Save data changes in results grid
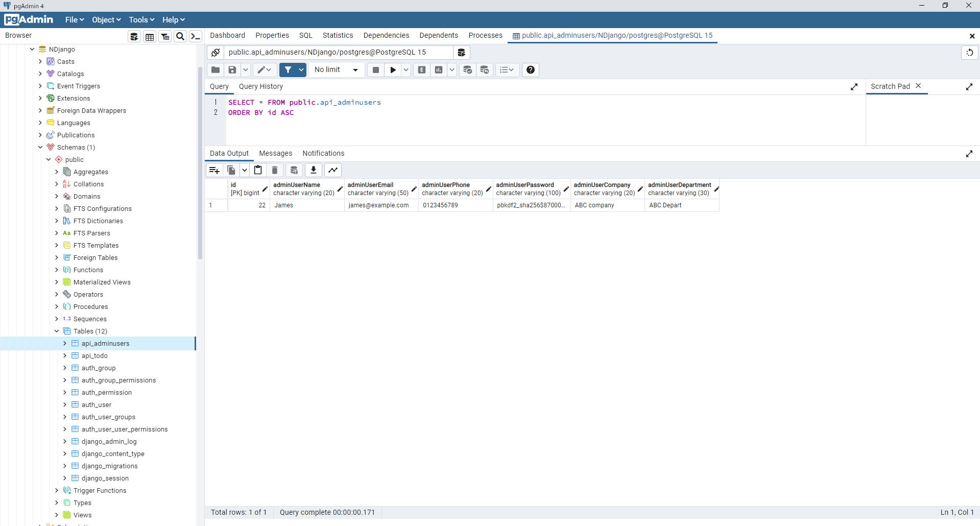The height and width of the screenshot is (526, 980). click(294, 170)
